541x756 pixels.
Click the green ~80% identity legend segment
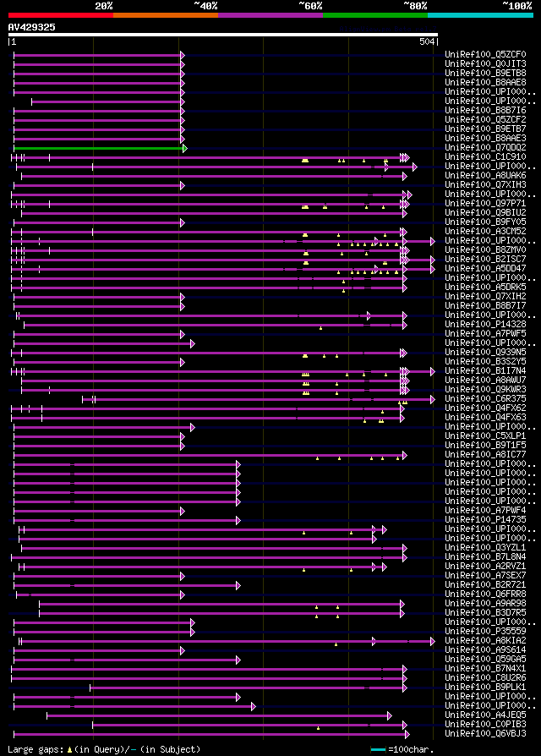[x=375, y=15]
